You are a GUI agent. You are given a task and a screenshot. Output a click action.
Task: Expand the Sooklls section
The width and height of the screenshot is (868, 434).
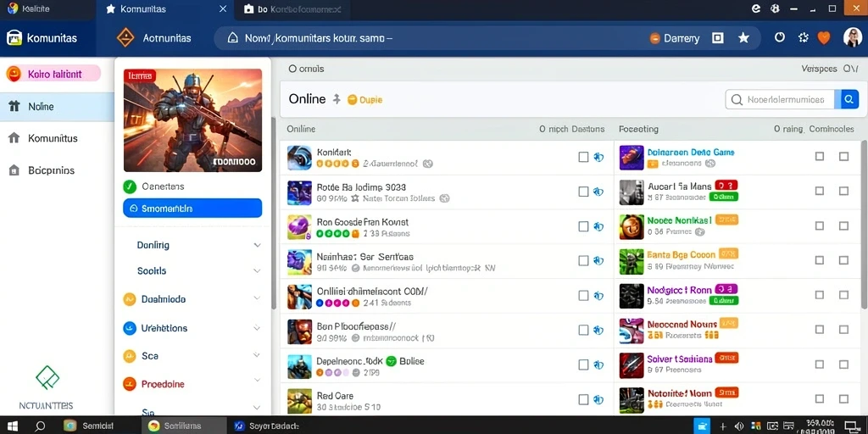pyautogui.click(x=257, y=270)
